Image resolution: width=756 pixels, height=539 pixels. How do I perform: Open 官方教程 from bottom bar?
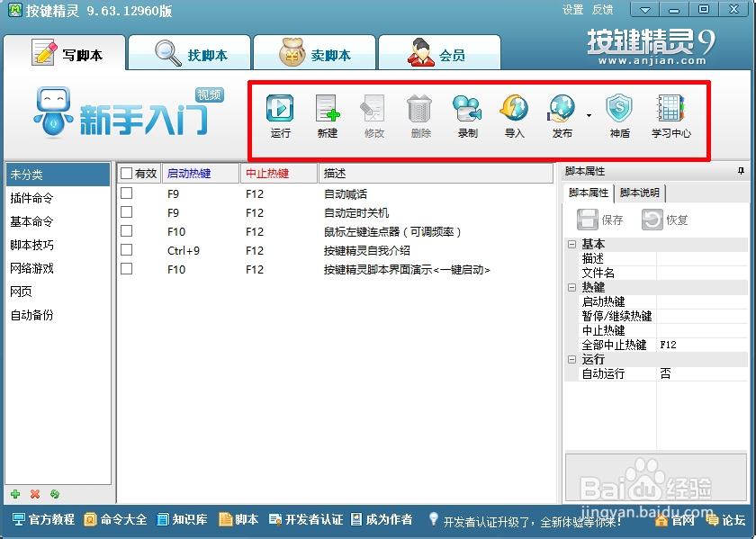click(x=43, y=519)
